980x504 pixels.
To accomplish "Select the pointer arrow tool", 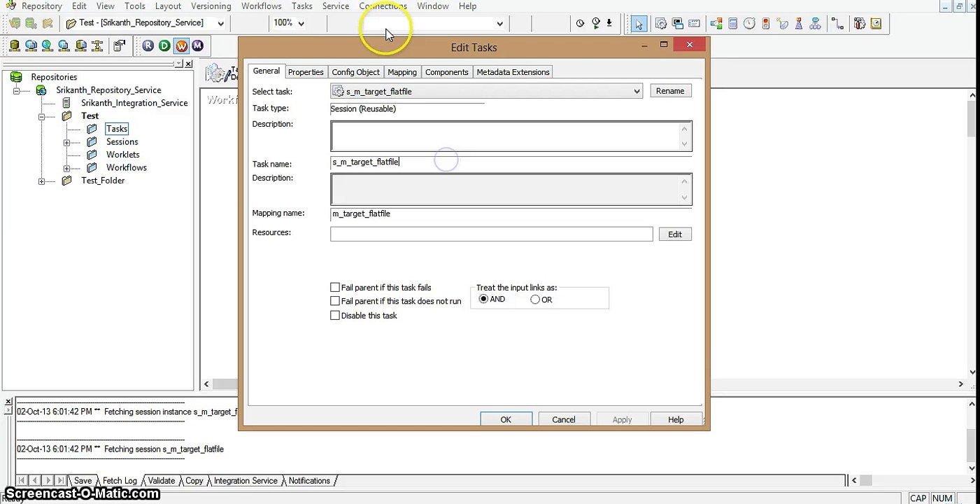I will pyautogui.click(x=638, y=24).
